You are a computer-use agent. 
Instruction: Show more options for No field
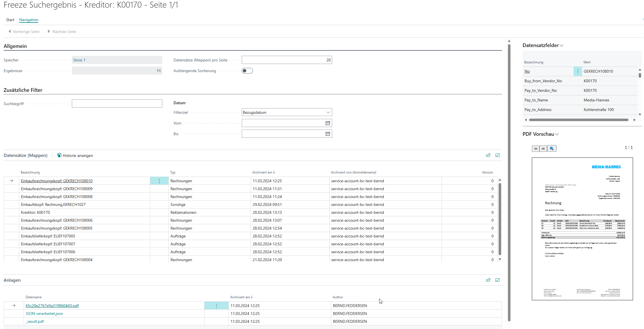[578, 71]
